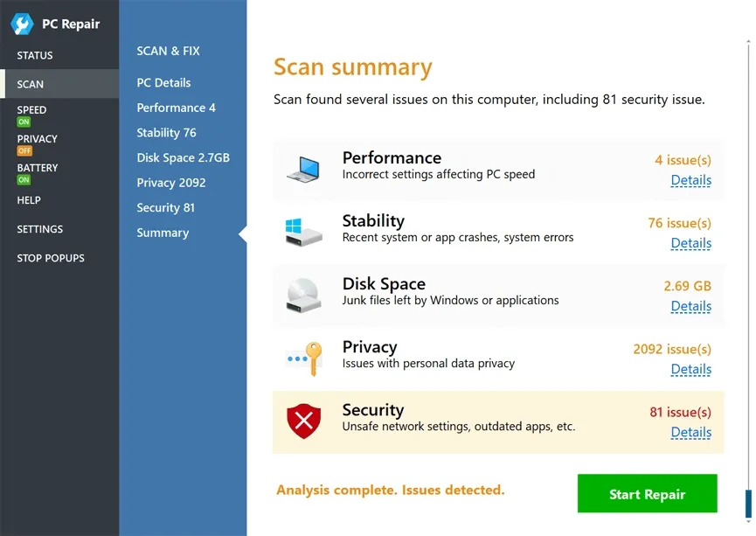
Task: Open the HELP section
Action: pyautogui.click(x=29, y=199)
